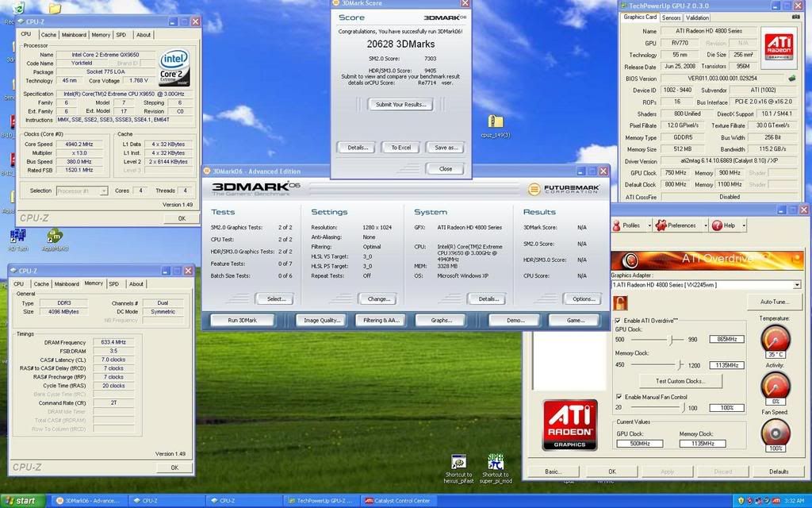This screenshot has height=508, width=812.
Task: Click Filtering & AA button
Action: [x=381, y=321]
